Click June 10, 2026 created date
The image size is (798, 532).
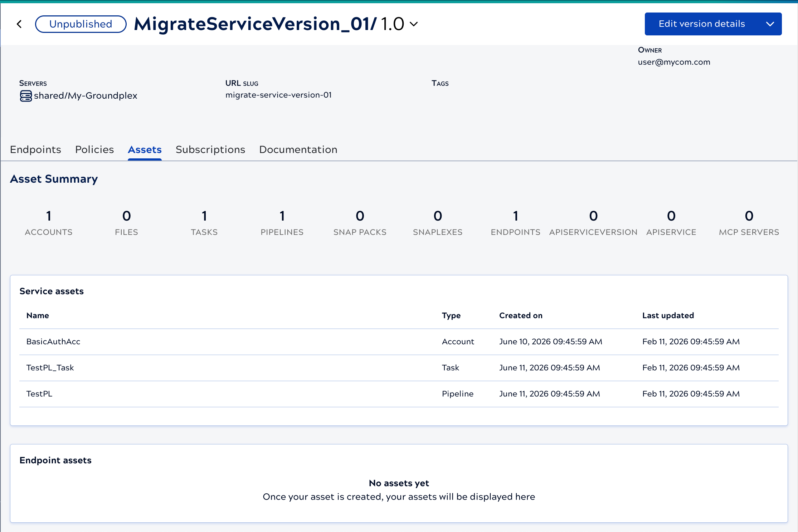tap(551, 341)
